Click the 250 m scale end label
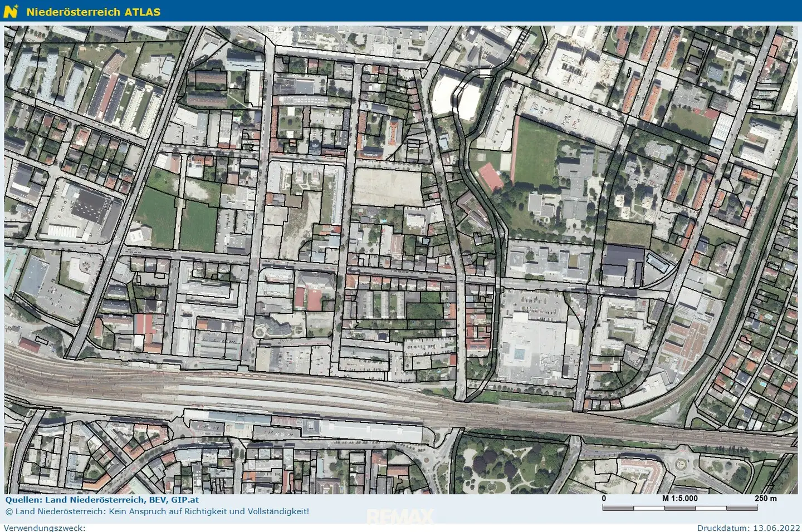The width and height of the screenshot is (802, 532). coord(765,499)
